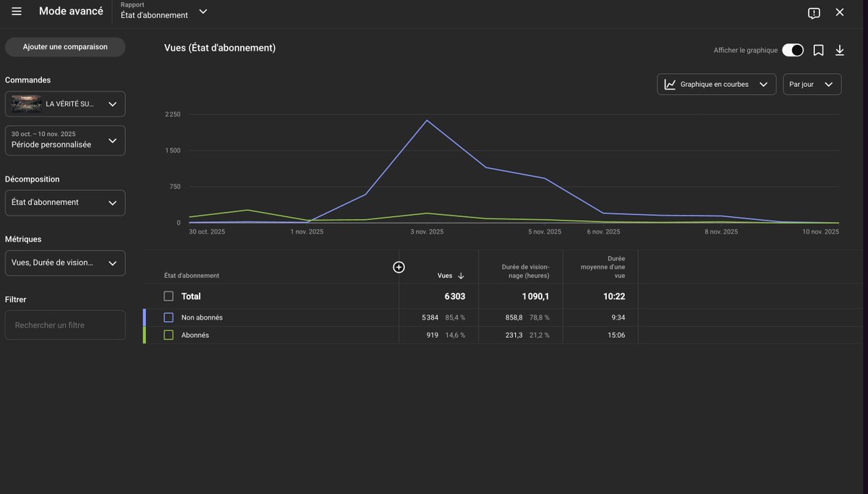Image resolution: width=868 pixels, height=494 pixels.
Task: Open the Période personnalisée date dropdown
Action: [65, 140]
